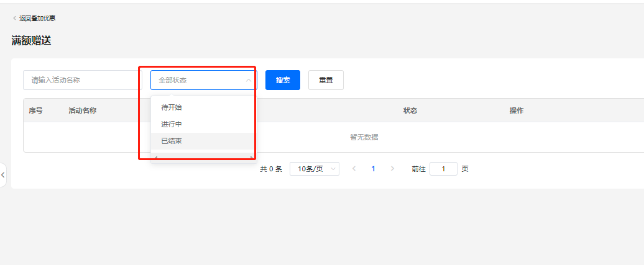644x265 pixels.
Task: Toggle the left sidebar collapse handle
Action: pyautogui.click(x=3, y=175)
